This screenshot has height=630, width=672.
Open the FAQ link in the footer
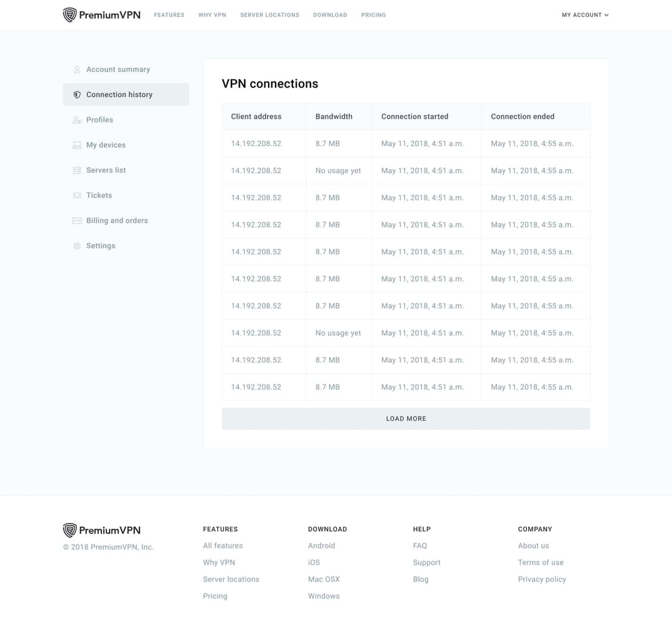419,545
